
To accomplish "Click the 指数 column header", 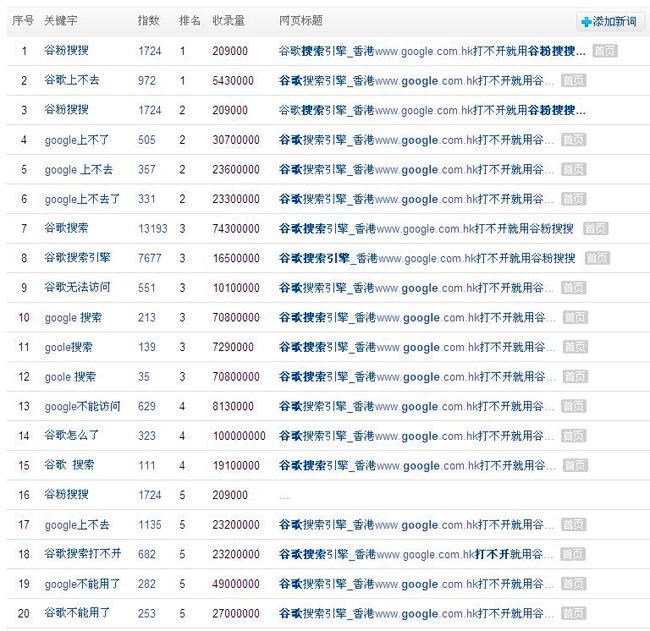I will click(148, 20).
